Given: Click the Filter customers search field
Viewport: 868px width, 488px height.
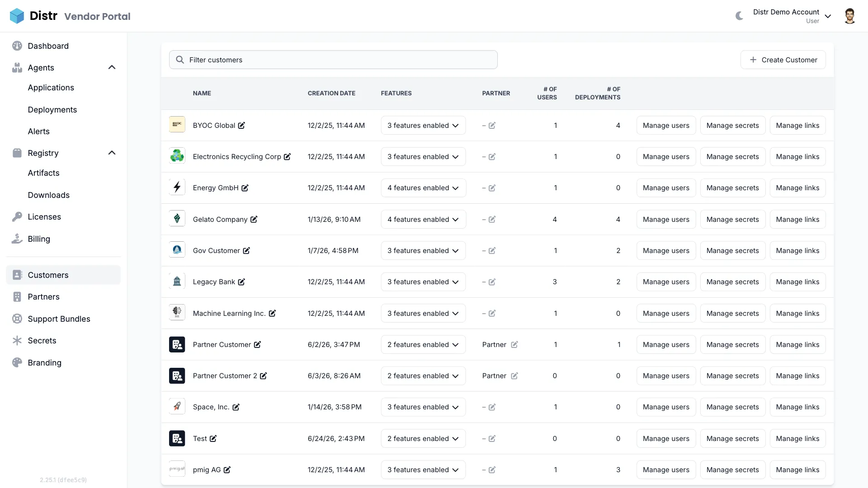Looking at the screenshot, I should coord(333,60).
